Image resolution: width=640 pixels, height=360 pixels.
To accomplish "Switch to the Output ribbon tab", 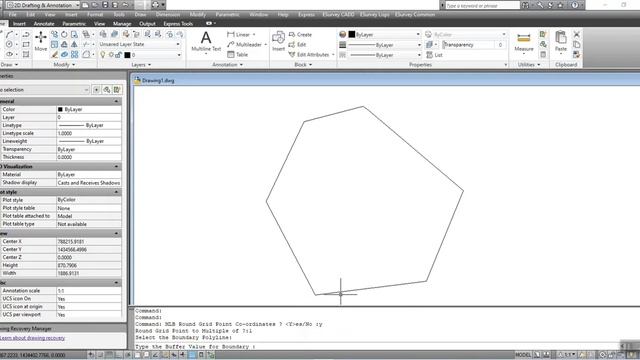I will click(147, 24).
